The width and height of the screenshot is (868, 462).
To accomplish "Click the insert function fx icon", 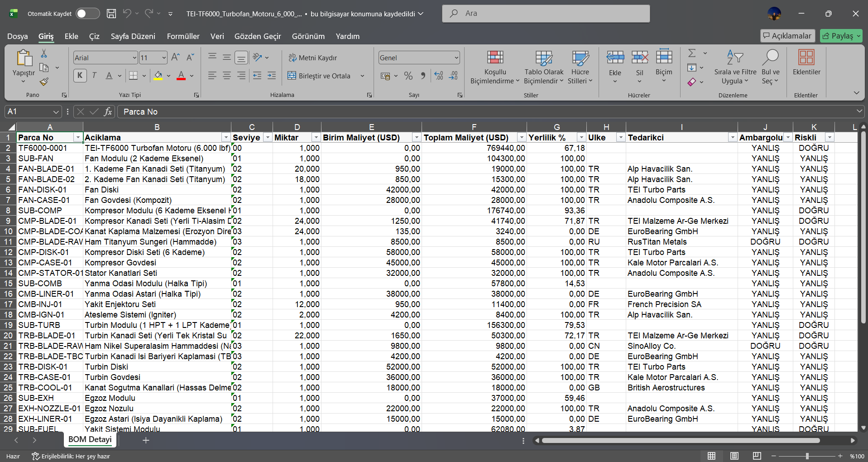I will click(x=108, y=111).
